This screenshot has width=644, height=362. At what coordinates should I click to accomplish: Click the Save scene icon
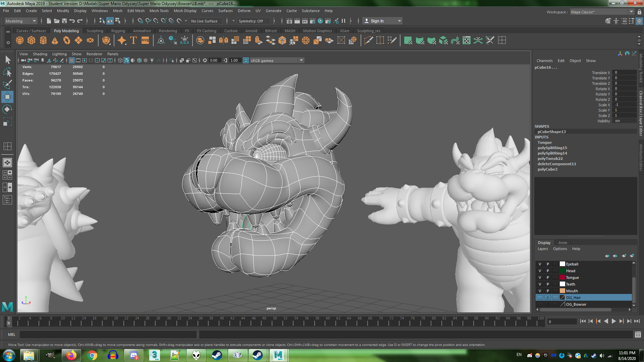pos(64,21)
